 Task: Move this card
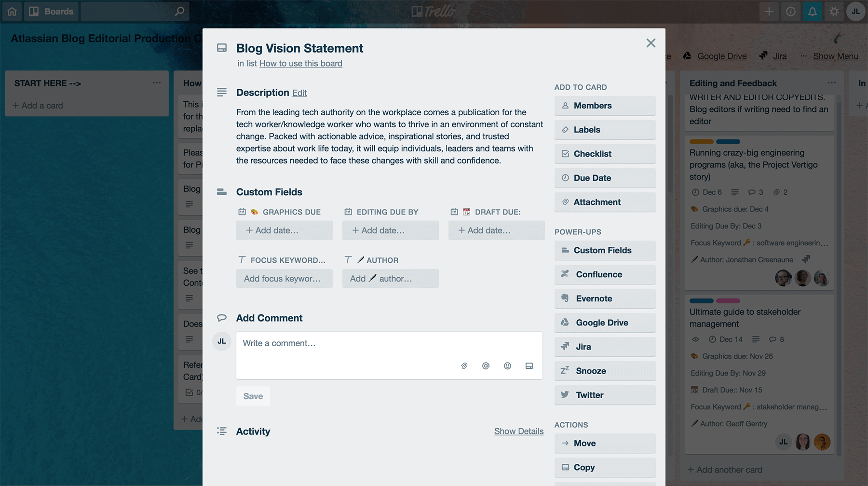point(605,443)
